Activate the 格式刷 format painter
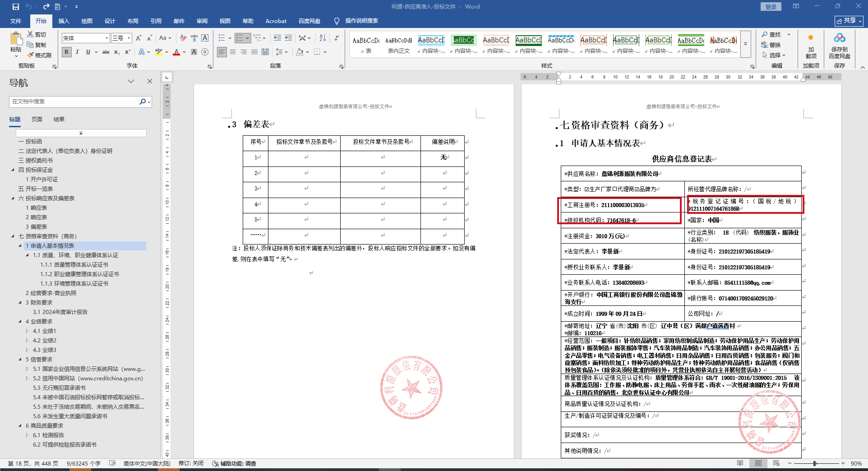 click(x=39, y=55)
